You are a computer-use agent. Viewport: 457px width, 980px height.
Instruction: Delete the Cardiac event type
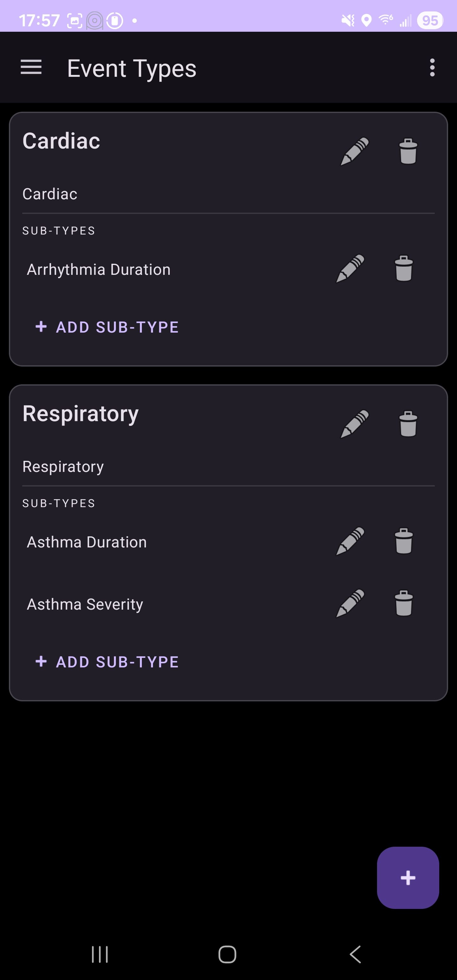(x=408, y=151)
